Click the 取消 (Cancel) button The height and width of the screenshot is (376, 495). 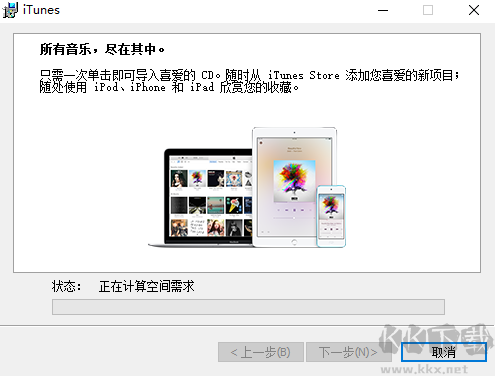(x=444, y=352)
